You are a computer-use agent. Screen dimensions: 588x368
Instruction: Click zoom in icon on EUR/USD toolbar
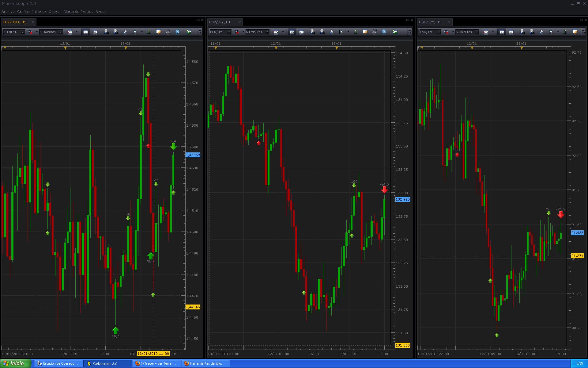[x=106, y=32]
